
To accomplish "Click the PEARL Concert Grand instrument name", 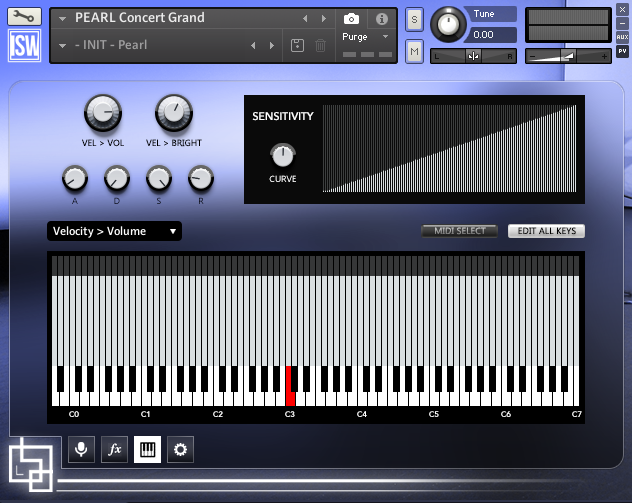I will click(x=140, y=18).
